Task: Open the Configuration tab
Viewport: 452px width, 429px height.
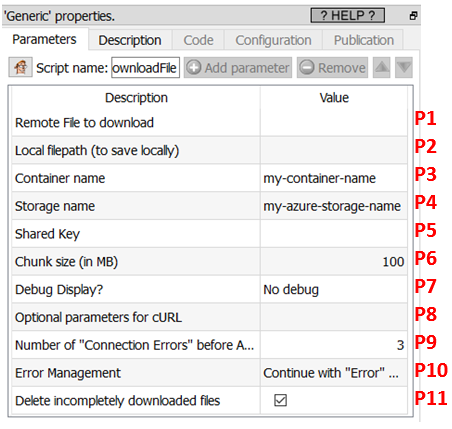Action: coord(273,40)
